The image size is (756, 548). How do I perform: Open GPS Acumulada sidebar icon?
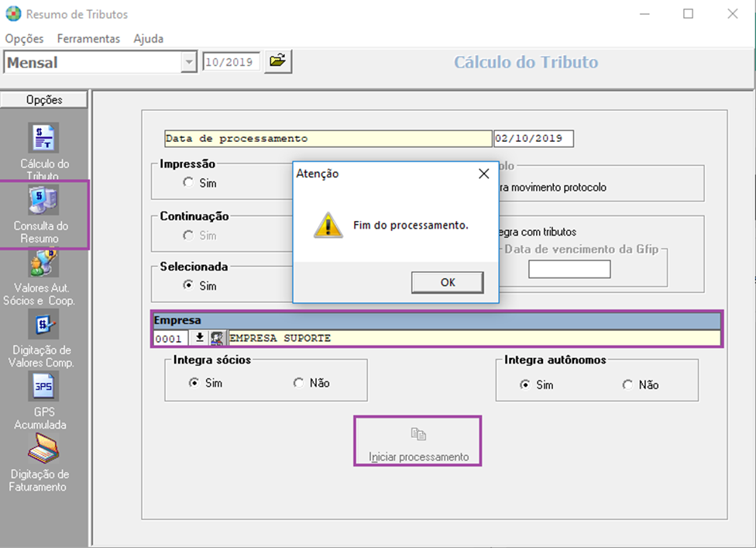tap(43, 386)
